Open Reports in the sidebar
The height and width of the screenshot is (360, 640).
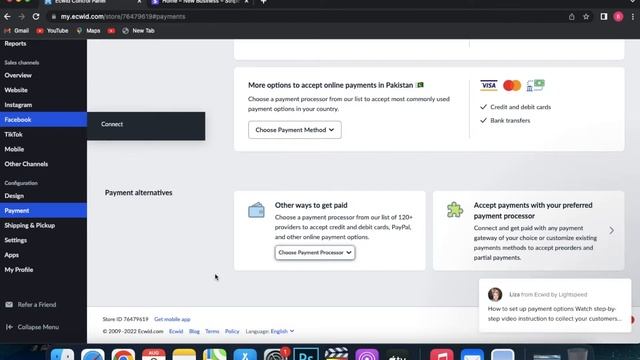tap(16, 44)
